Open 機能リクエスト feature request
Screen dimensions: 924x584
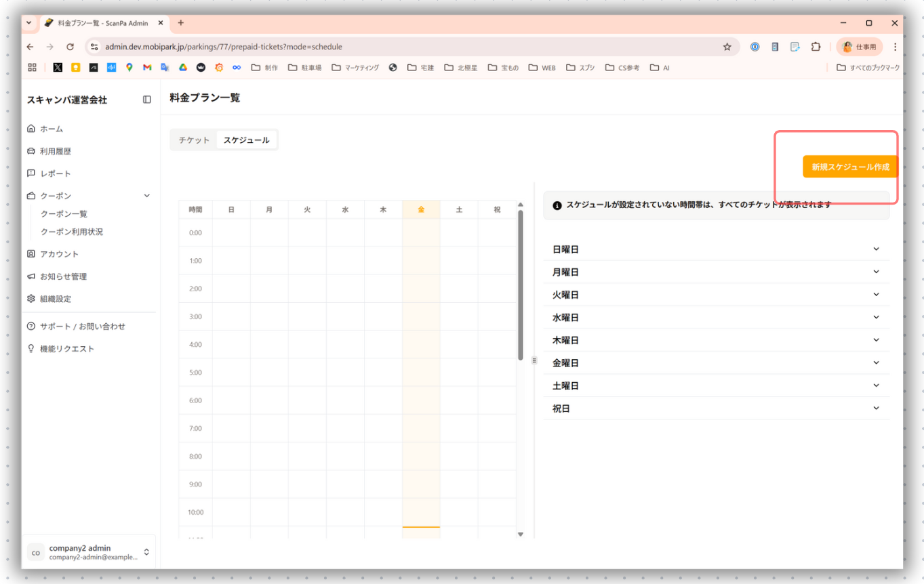[66, 349]
